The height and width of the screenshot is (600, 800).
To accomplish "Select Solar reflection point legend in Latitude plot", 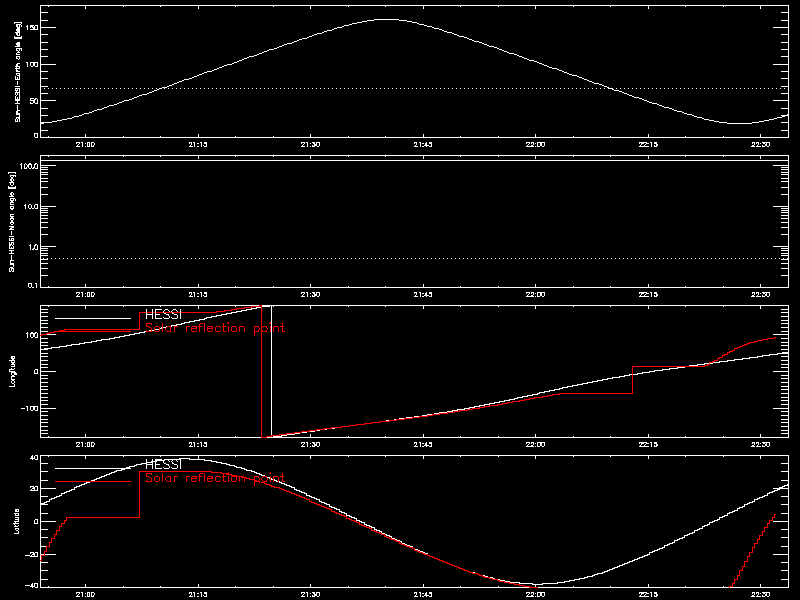I will click(215, 478).
